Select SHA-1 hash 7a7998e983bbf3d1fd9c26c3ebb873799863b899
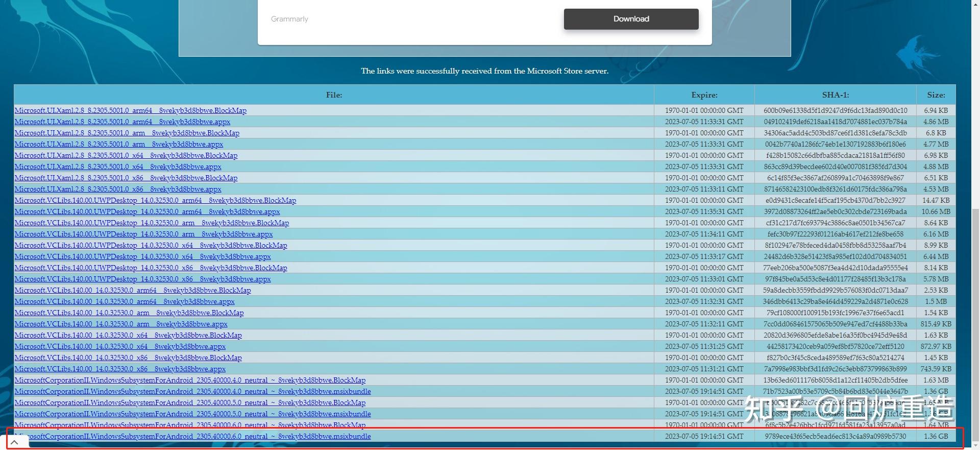Viewport: 980px width, 450px height. 836,369
